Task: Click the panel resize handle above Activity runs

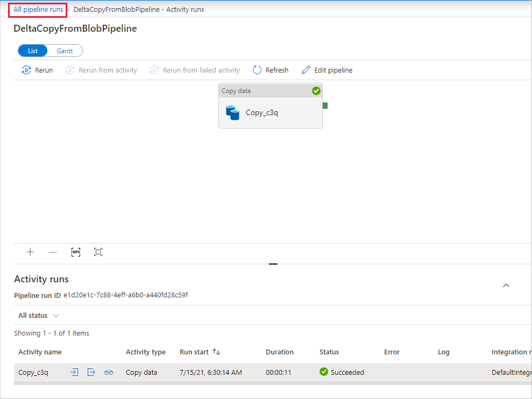Action: pos(273,263)
